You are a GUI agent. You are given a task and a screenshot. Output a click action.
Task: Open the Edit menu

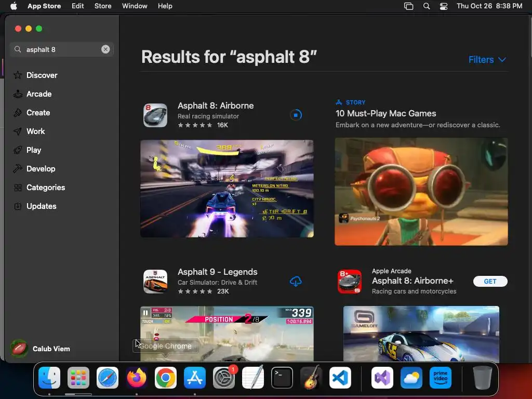(78, 6)
